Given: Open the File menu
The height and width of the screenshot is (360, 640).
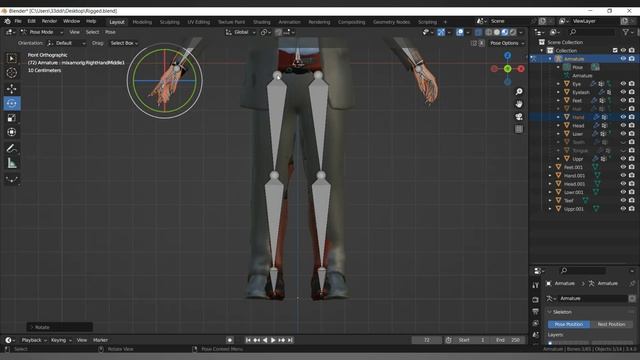Looking at the screenshot, I should (18, 21).
